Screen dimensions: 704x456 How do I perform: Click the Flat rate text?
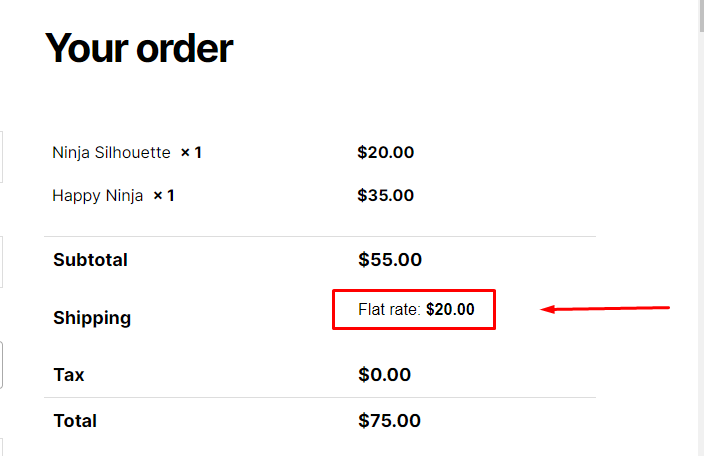coord(389,309)
